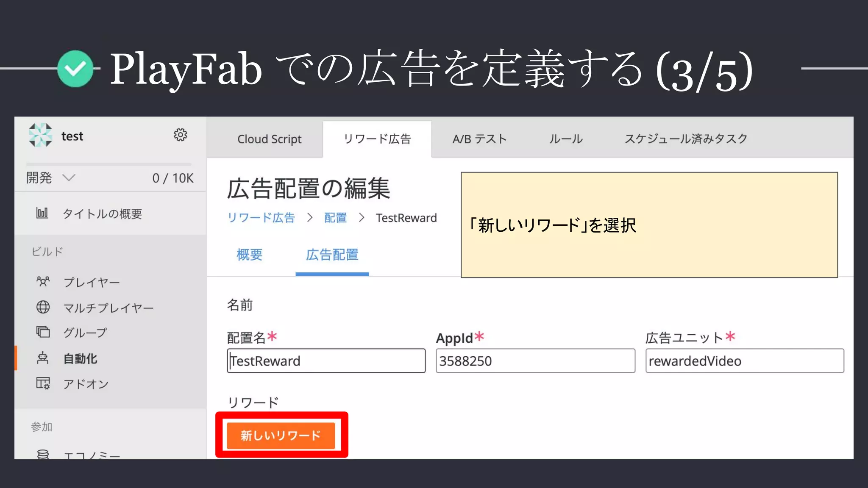Click the PlayFab test title logo
Viewport: 868px width, 488px height.
tap(41, 135)
